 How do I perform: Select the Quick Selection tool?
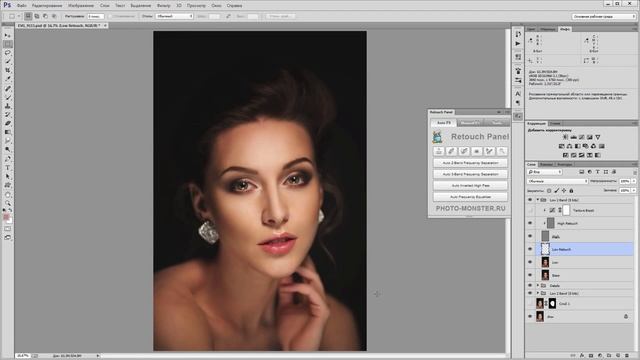point(8,61)
